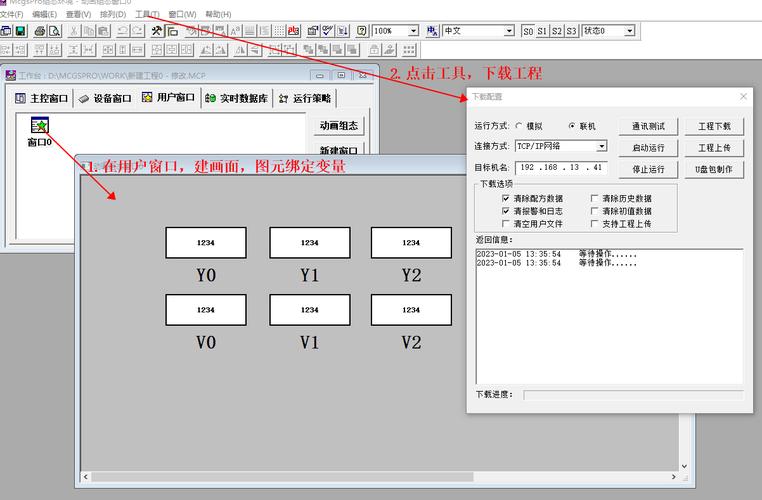
Task: Open the 100% zoom dropdown
Action: [x=413, y=31]
